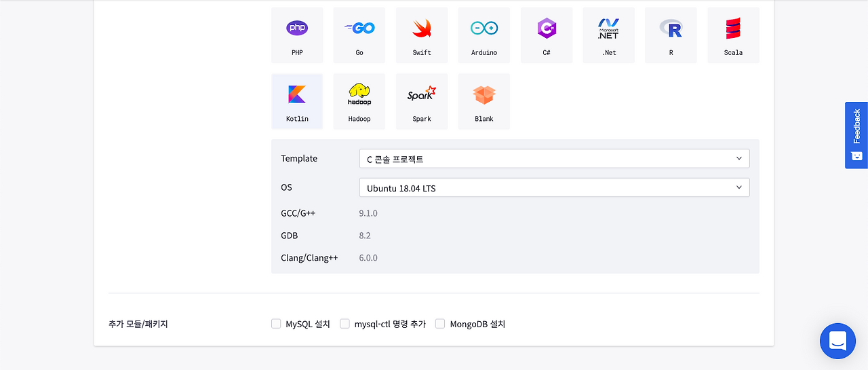Pick the Spark stack tile
Image resolution: width=868 pixels, height=370 pixels.
pos(422,101)
